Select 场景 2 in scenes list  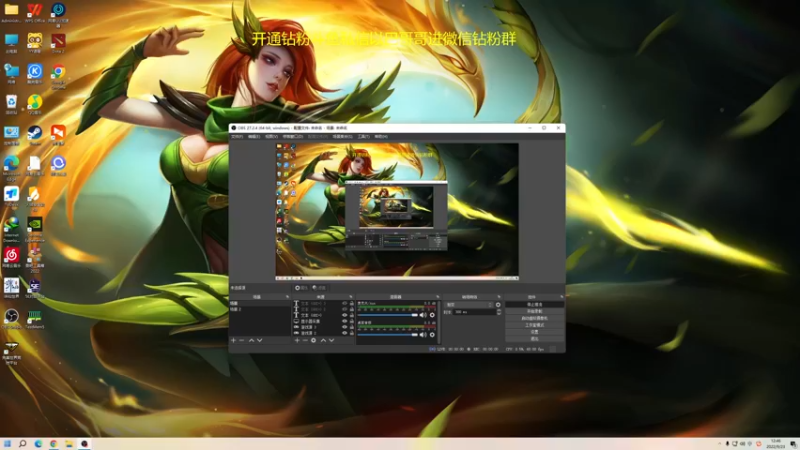point(260,309)
